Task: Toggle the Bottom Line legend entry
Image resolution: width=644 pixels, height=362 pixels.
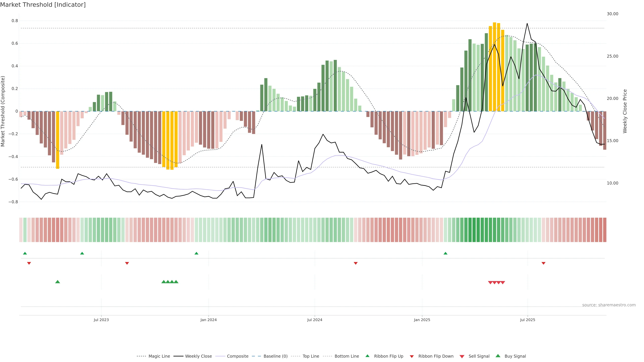Action: pos(346,356)
